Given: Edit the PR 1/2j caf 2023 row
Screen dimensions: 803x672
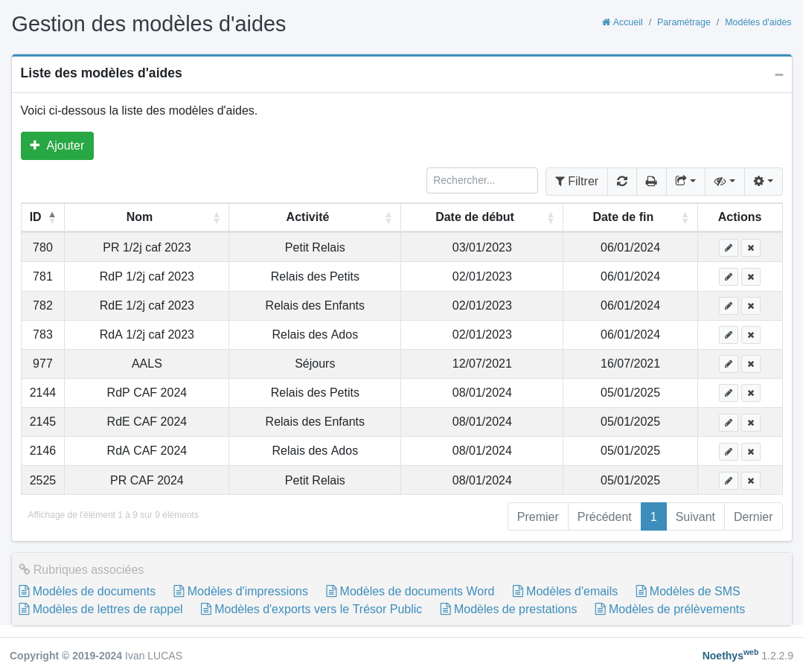Looking at the screenshot, I should point(729,248).
